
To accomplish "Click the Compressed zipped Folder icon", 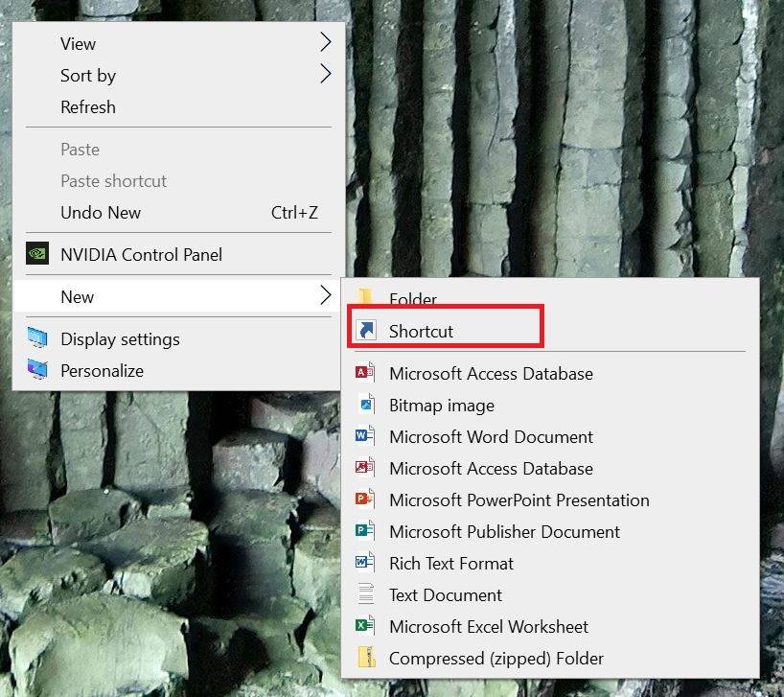I will [365, 659].
